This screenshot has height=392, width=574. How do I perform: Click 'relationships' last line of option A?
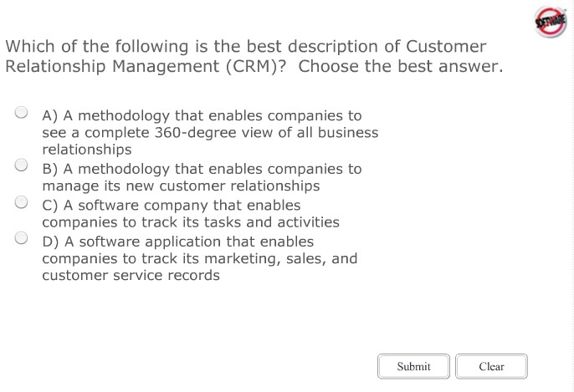pos(86,150)
